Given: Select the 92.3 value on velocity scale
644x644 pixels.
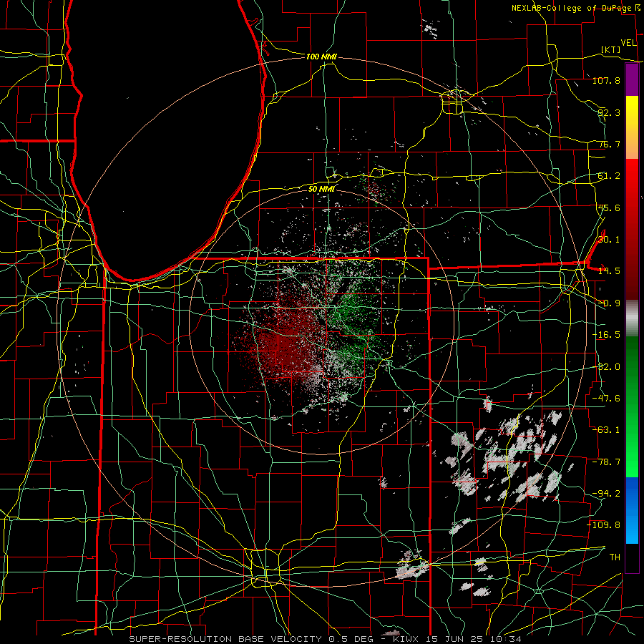Looking at the screenshot, I should pyautogui.click(x=609, y=112).
